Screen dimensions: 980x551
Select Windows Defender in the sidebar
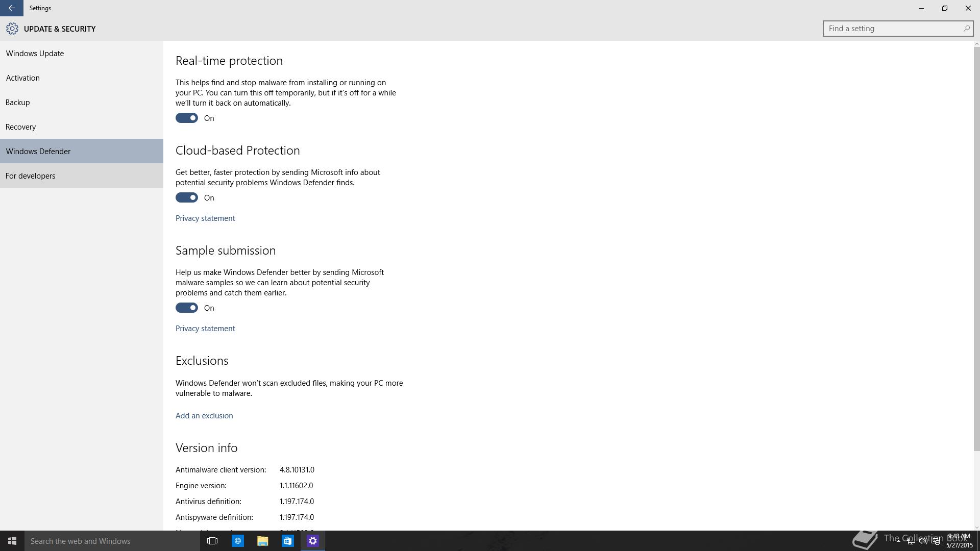pyautogui.click(x=82, y=151)
